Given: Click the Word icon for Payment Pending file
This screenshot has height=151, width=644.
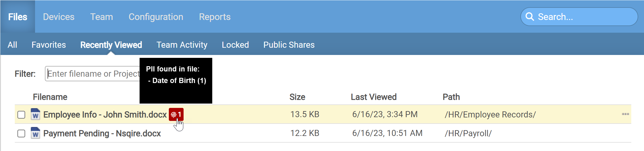Looking at the screenshot, I should (x=35, y=133).
